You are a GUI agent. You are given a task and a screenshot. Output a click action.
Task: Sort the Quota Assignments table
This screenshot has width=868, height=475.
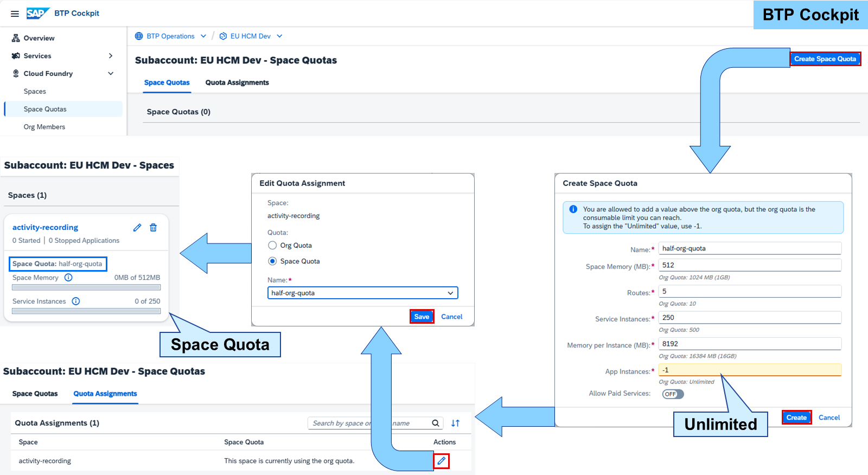pyautogui.click(x=455, y=423)
